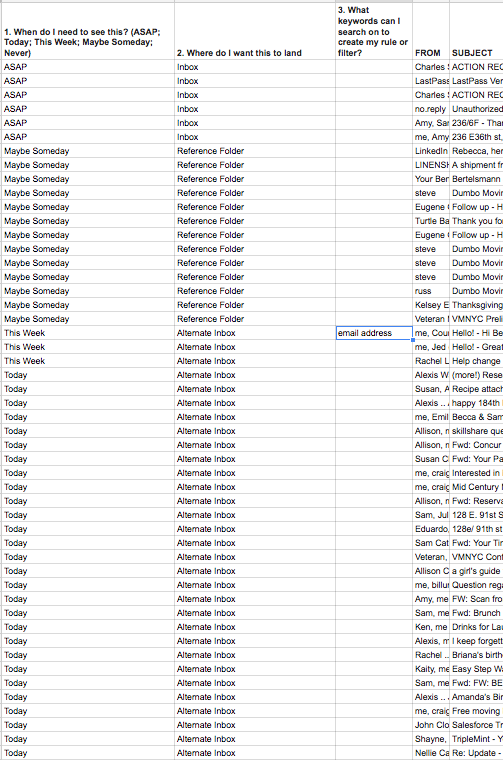This screenshot has width=503, height=760.
Task: Click the keywords question header cell
Action: pyautogui.click(x=374, y=32)
